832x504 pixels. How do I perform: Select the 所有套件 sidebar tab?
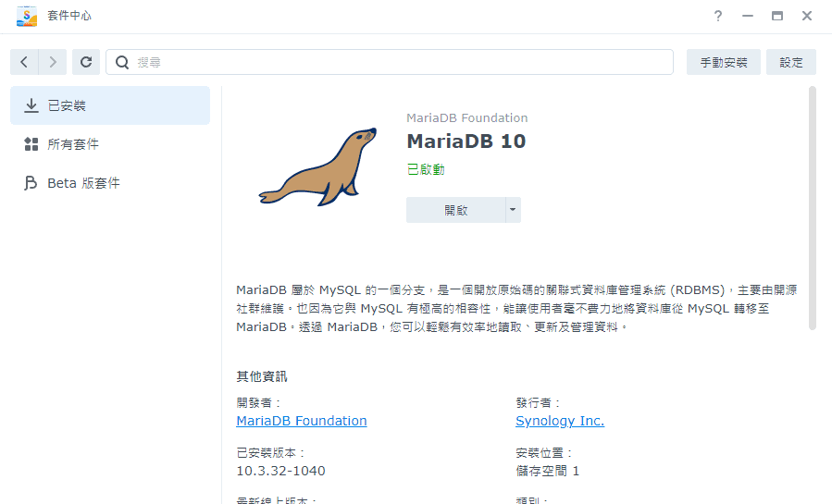(110, 144)
